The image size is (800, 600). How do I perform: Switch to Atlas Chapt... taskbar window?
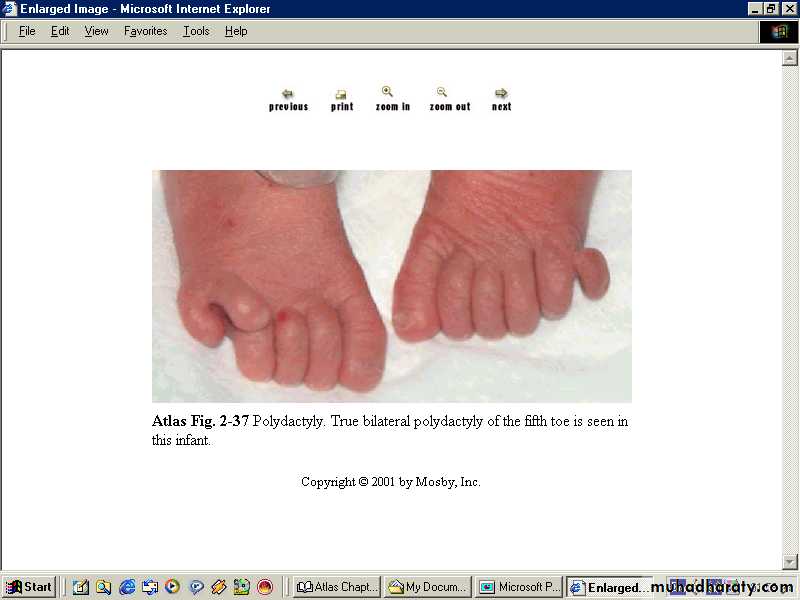click(x=337, y=587)
